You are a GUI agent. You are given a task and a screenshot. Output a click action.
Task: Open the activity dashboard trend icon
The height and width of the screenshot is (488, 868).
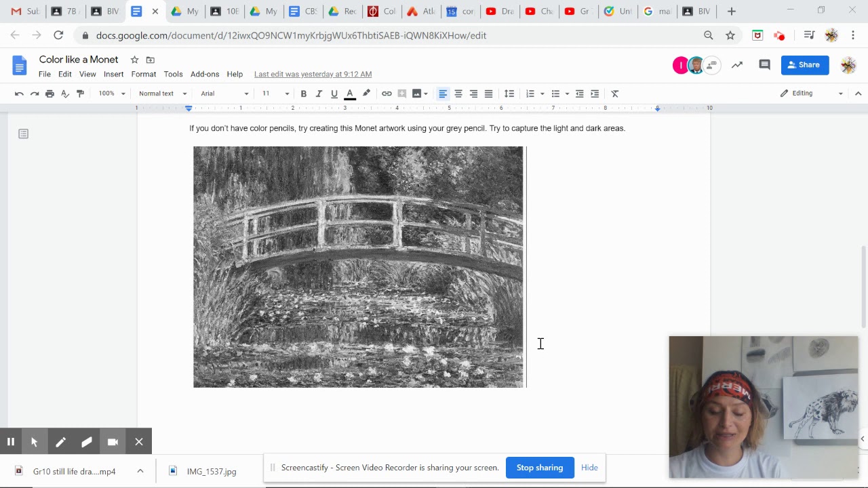pos(737,65)
